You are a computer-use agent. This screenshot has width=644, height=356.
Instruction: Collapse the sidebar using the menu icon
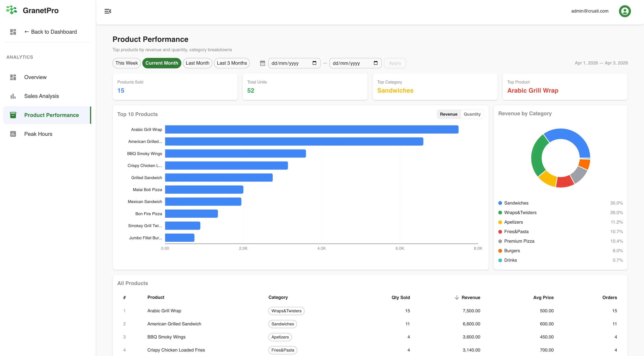pyautogui.click(x=108, y=11)
